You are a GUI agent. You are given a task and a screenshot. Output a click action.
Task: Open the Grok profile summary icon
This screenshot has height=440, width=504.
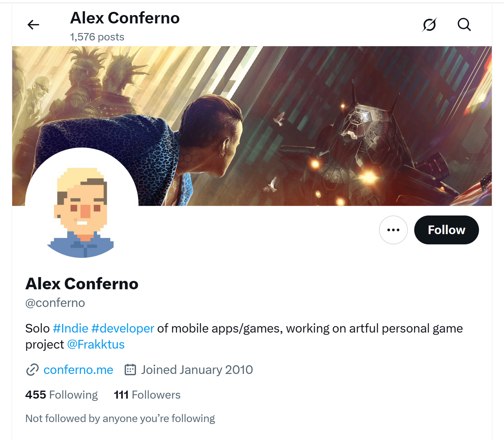pos(429,25)
